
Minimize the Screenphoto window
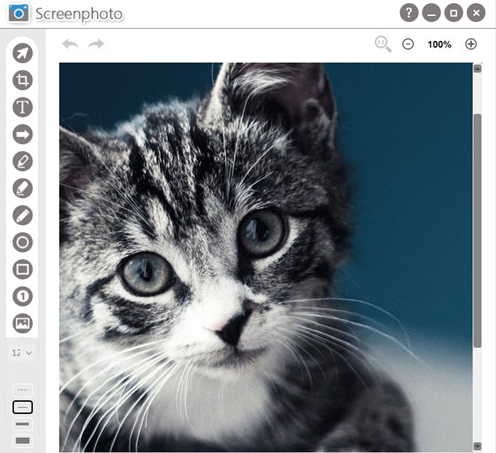431,13
